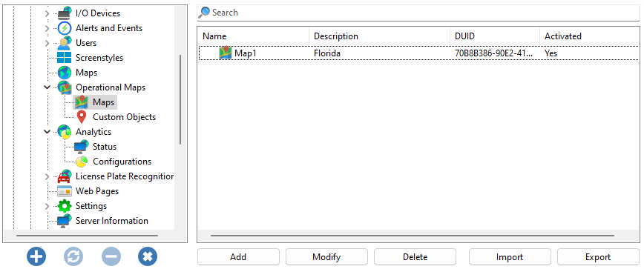This screenshot has width=644, height=269.
Task: Sort list by Name column header
Action: click(x=254, y=36)
